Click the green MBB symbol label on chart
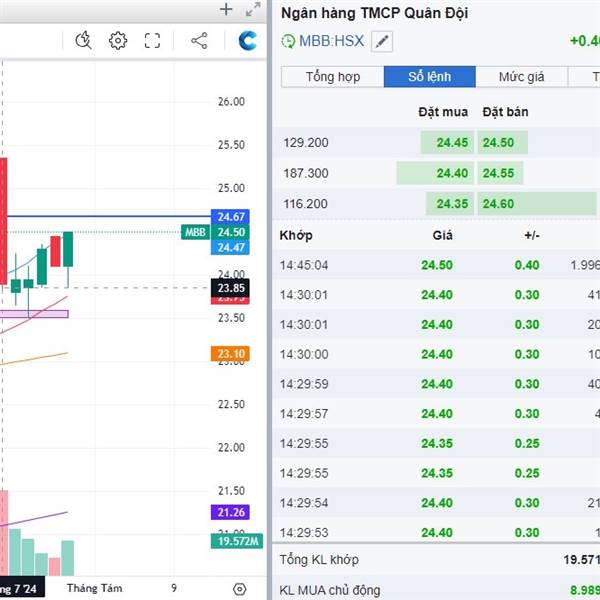This screenshot has height=600, width=600. (x=196, y=232)
